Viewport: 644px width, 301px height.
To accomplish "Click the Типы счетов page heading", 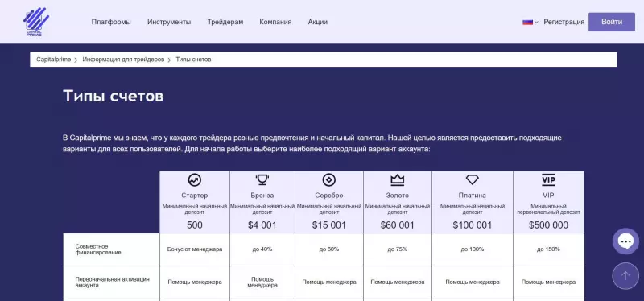I will (x=113, y=96).
